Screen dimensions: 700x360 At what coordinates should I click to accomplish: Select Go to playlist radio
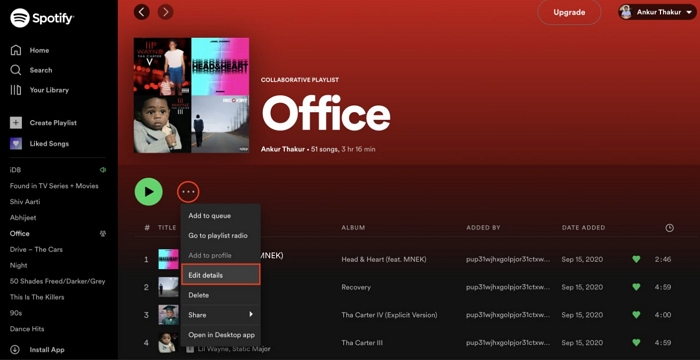click(x=221, y=235)
